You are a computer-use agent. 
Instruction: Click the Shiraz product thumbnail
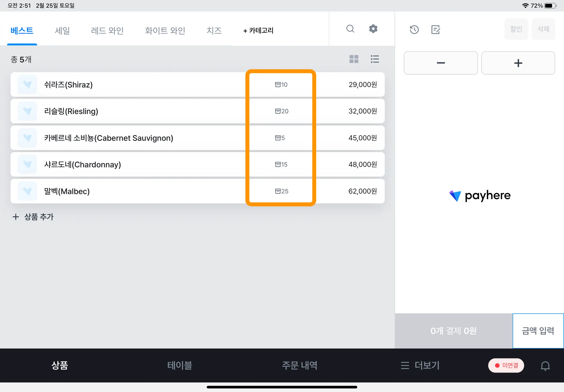[x=27, y=85]
